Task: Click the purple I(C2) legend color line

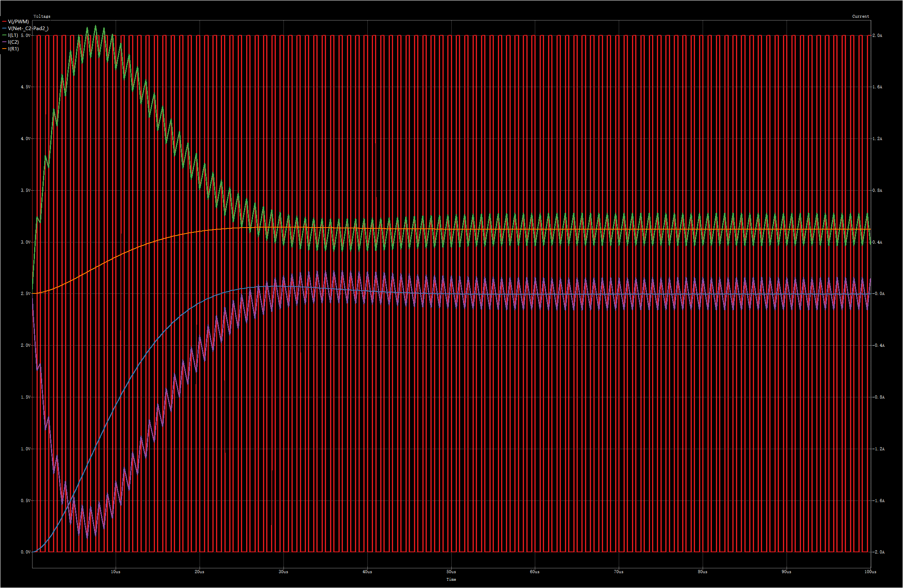Action: pyautogui.click(x=4, y=42)
